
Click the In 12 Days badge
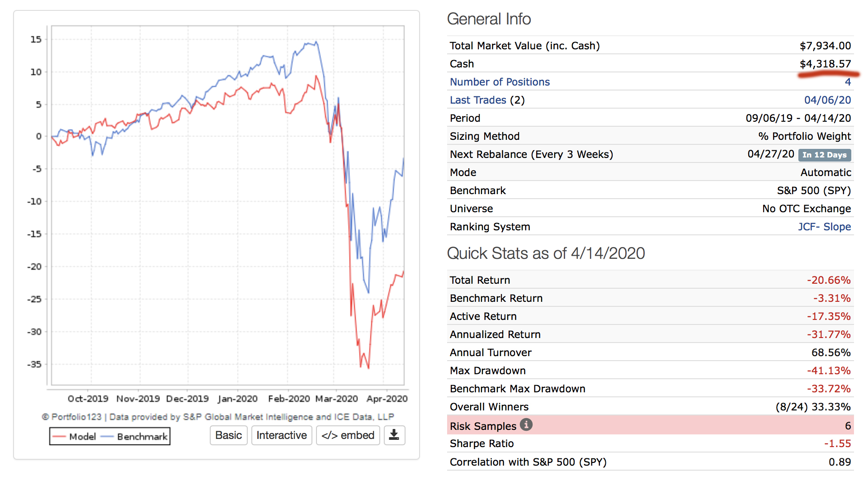pos(824,155)
